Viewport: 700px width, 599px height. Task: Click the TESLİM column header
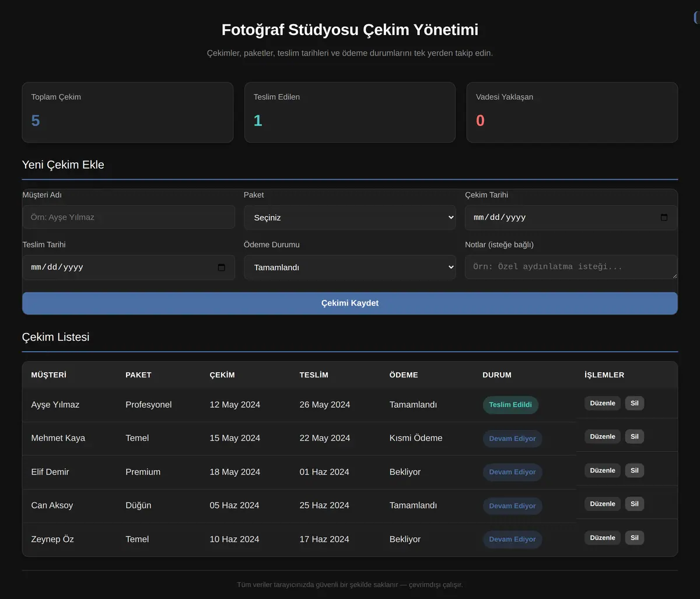[x=314, y=375]
